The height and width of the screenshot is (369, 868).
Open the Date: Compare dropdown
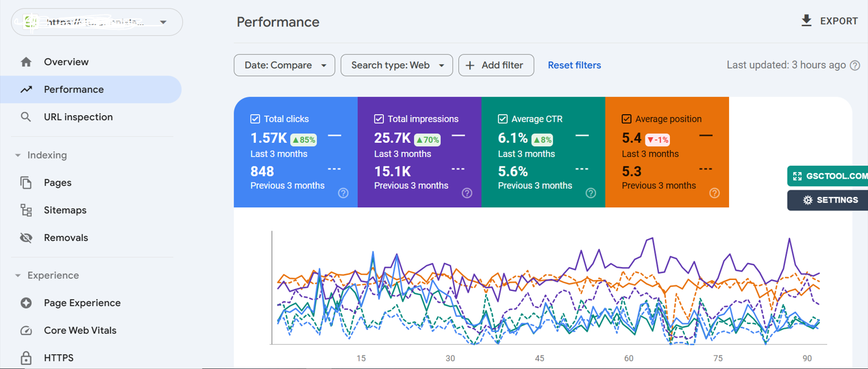click(285, 65)
